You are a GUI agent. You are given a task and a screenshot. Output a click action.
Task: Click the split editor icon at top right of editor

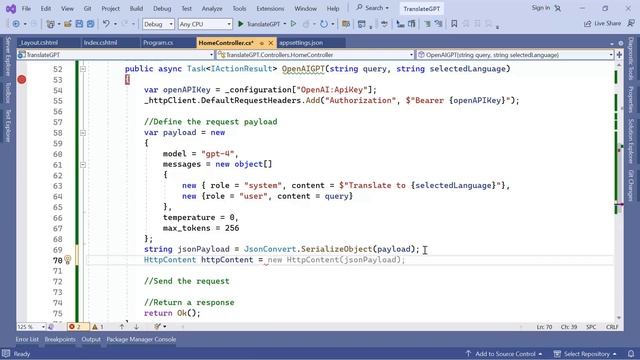(619, 55)
